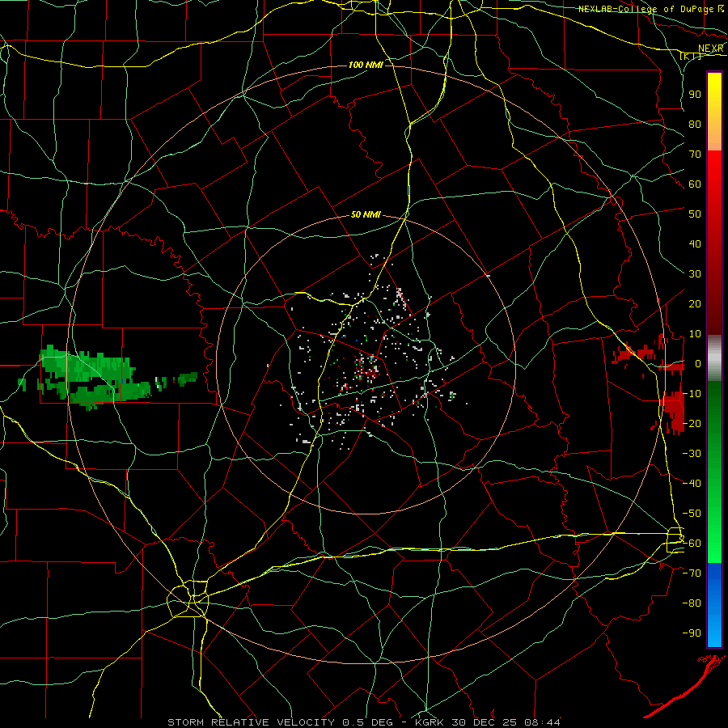Click the KGRK radar site identifier
Screen dimensions: 728x728
[429, 722]
